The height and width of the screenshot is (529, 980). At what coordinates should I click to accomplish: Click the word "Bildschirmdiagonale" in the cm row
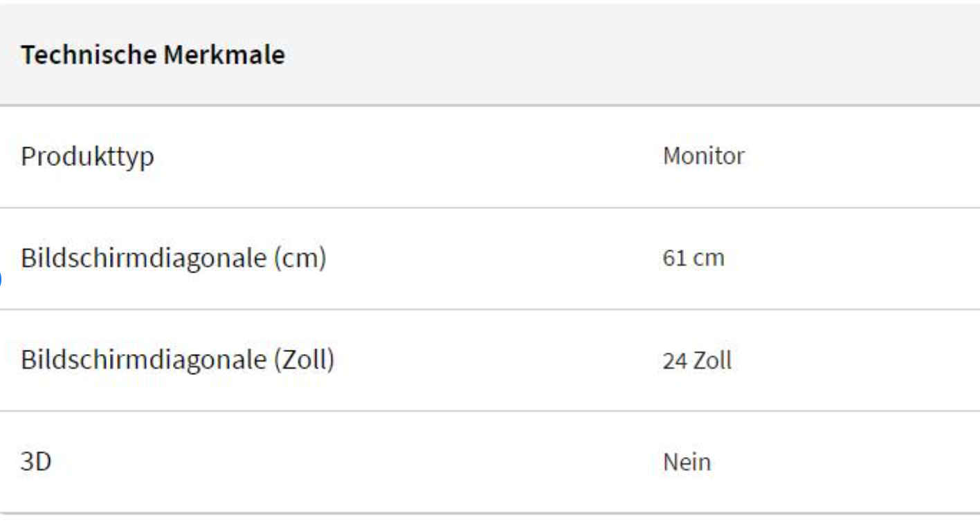point(142,259)
